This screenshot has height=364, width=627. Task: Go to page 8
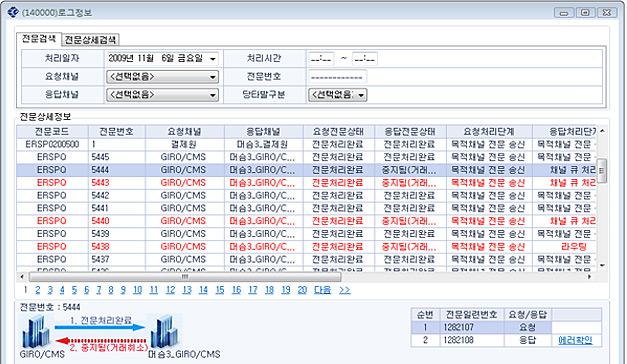coord(111,290)
